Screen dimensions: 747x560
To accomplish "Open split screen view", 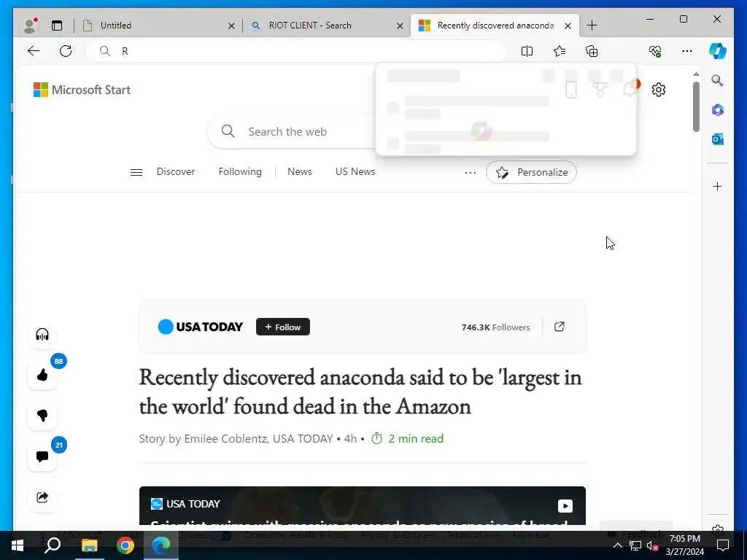I will tap(527, 51).
